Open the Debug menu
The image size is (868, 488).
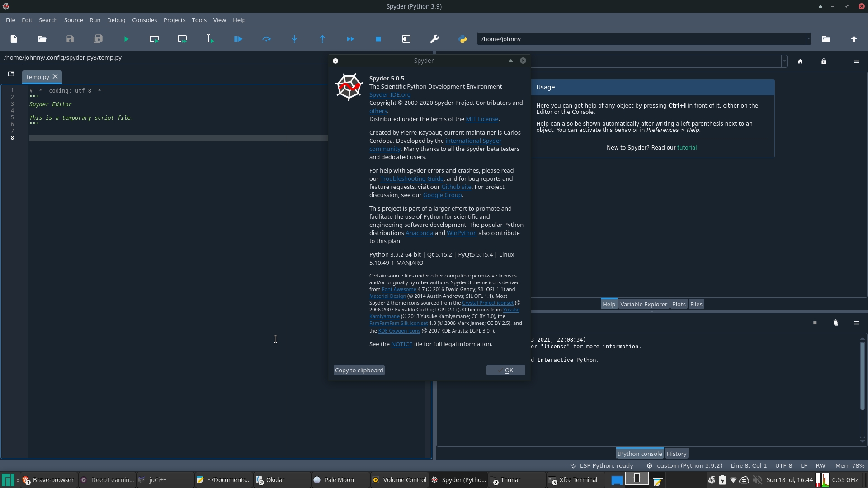pyautogui.click(x=116, y=20)
